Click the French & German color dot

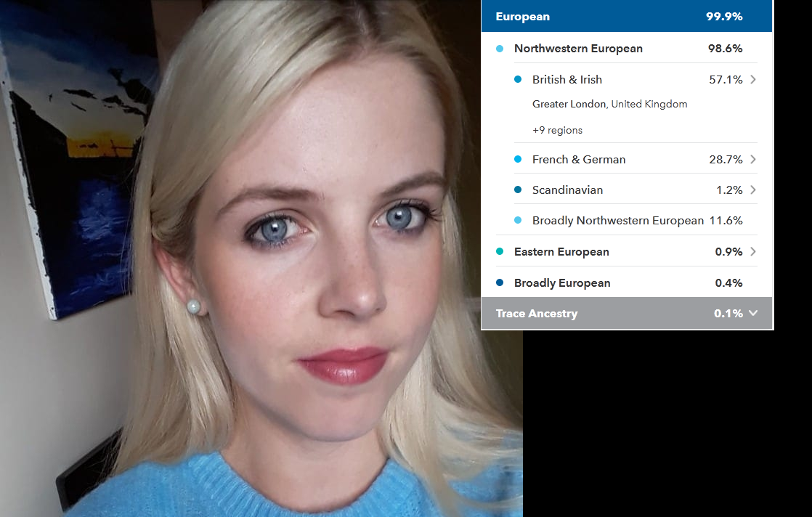tap(518, 160)
